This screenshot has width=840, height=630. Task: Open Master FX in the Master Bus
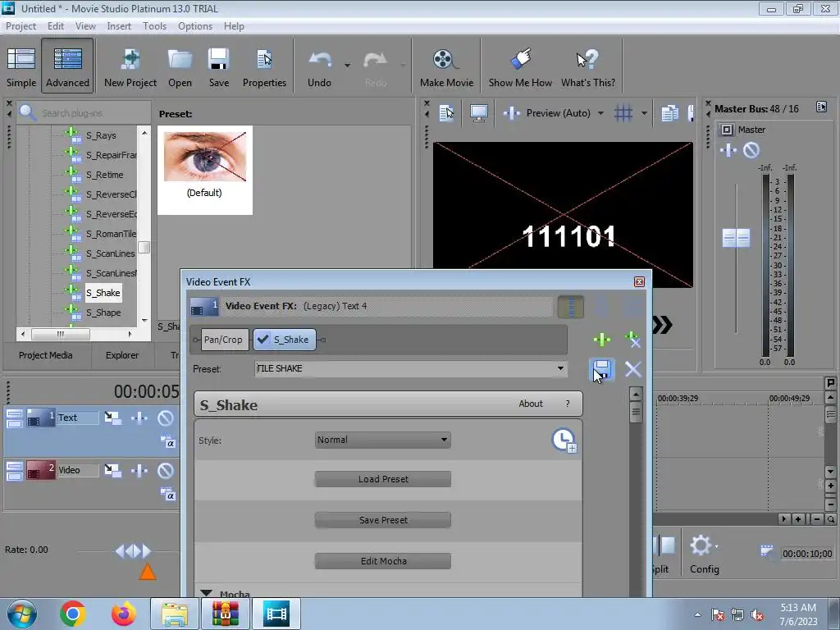point(728,151)
